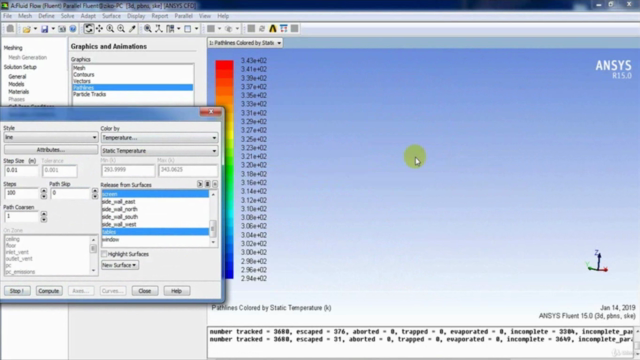Click the first gray toolbar icon at left
Screen dimensions: 640x360
tap(10, 29)
